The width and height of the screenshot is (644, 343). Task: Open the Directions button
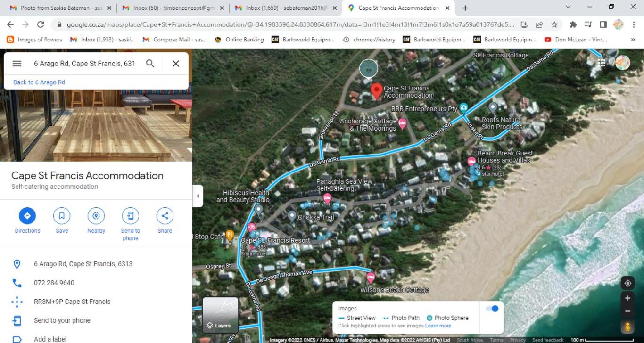[x=27, y=216]
